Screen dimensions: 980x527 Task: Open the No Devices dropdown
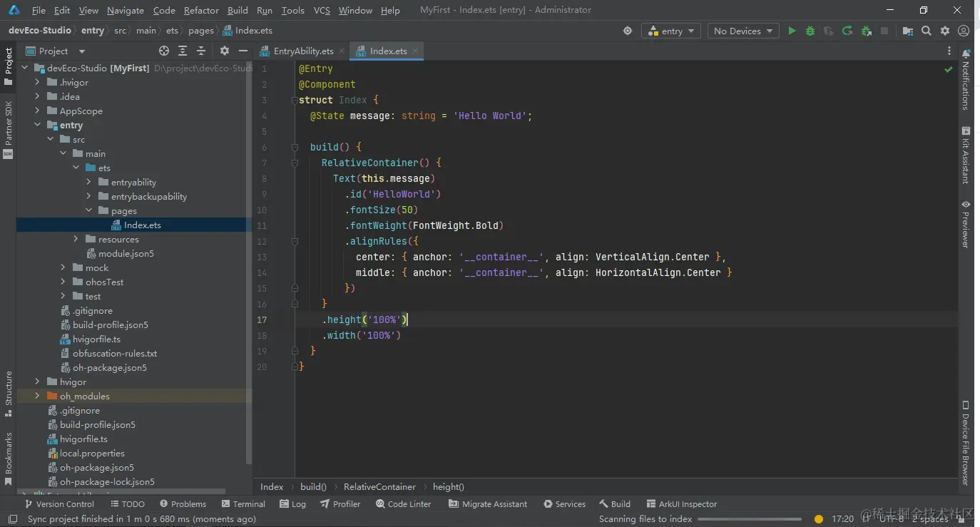(x=743, y=31)
